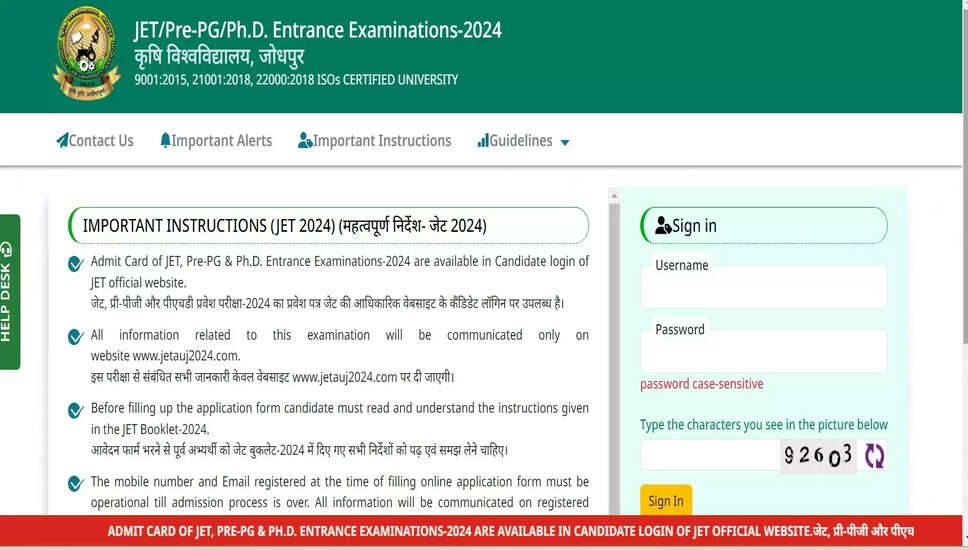This screenshot has height=550, width=968.
Task: Open the Important Instructions menu item
Action: click(382, 141)
